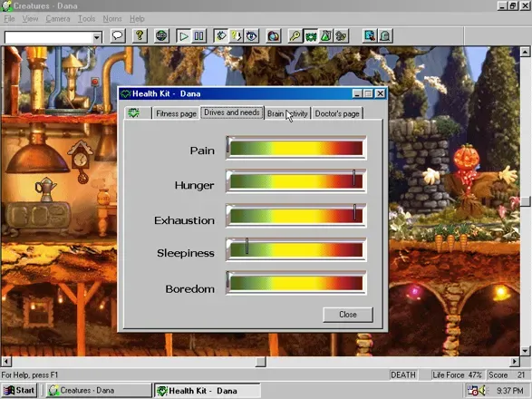The image size is (532, 399).
Task: Click the system tray clock 9:37 PM
Action: pos(510,391)
